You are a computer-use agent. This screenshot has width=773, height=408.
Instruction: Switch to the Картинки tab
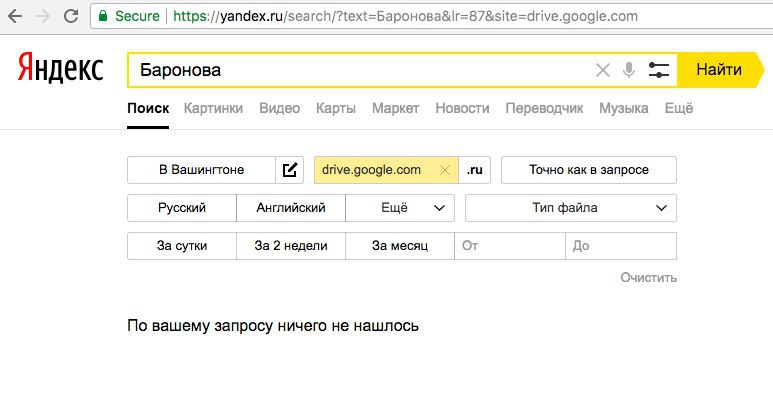tap(213, 108)
